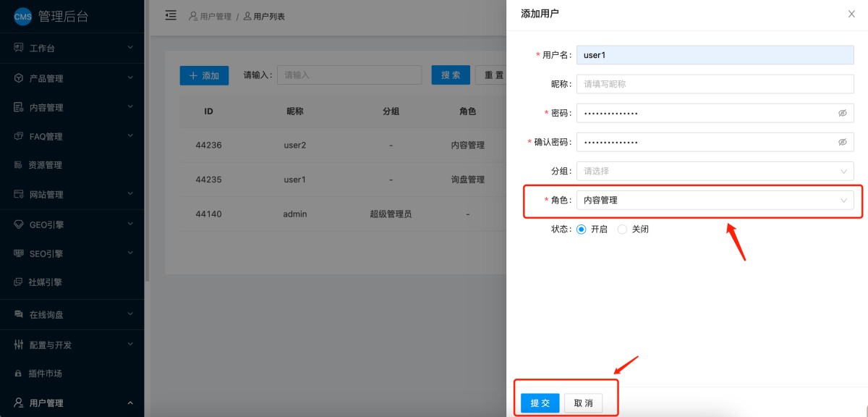Open the 分组 dropdown selector
868x417 pixels.
(715, 172)
